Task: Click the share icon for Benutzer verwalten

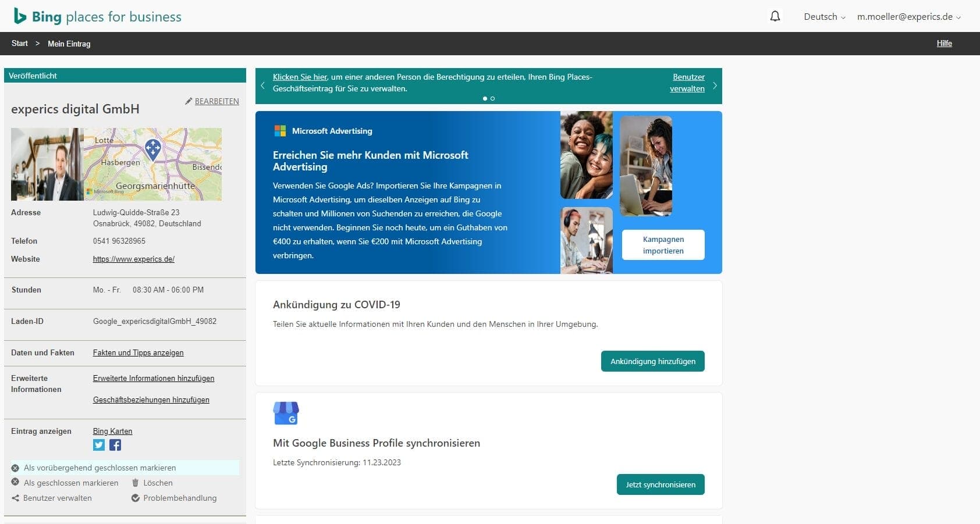Action: [x=15, y=498]
